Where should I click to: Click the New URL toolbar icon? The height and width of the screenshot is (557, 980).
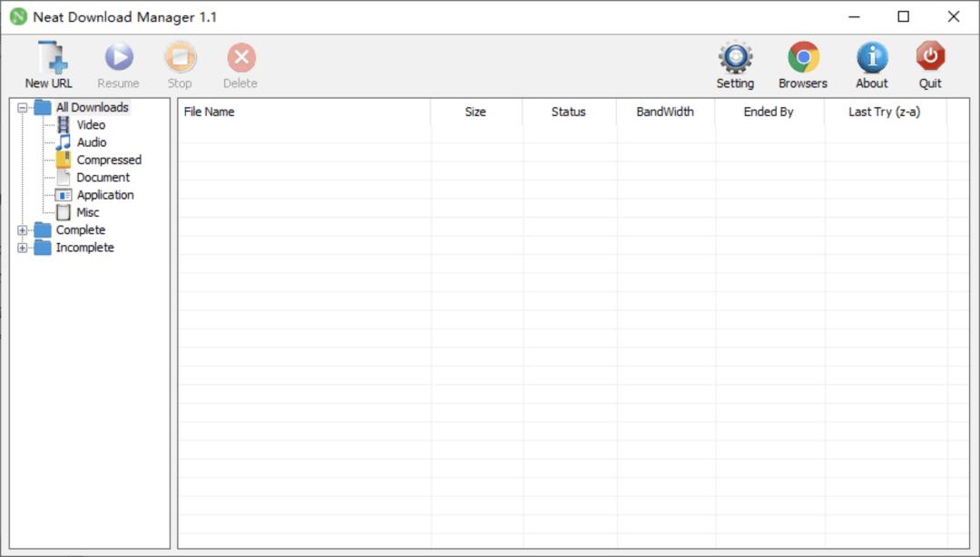(53, 57)
